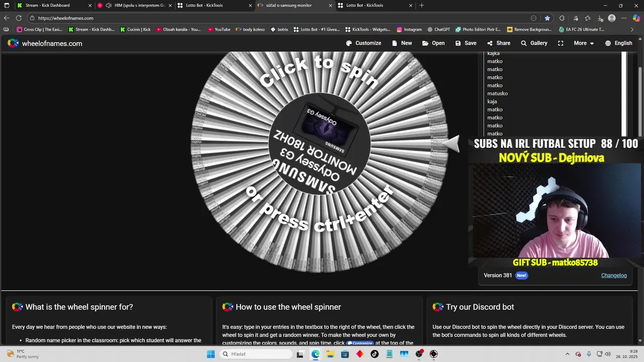This screenshot has width=644, height=362.
Task: Save the current wheel
Action: point(465,43)
